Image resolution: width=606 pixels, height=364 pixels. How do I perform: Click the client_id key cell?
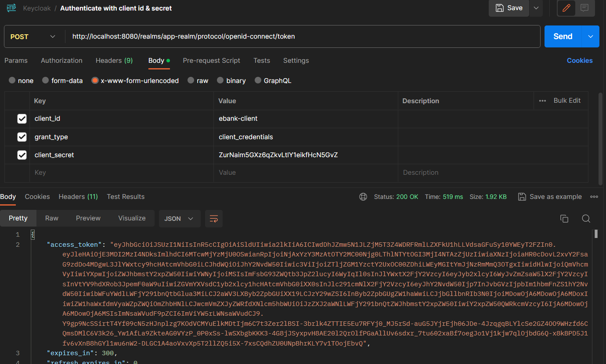[x=122, y=119]
